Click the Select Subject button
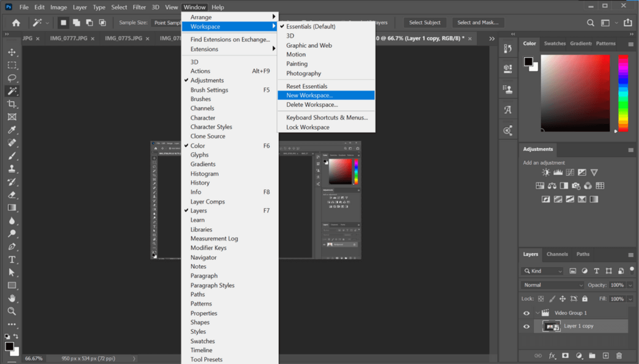The width and height of the screenshot is (639, 364). [425, 22]
